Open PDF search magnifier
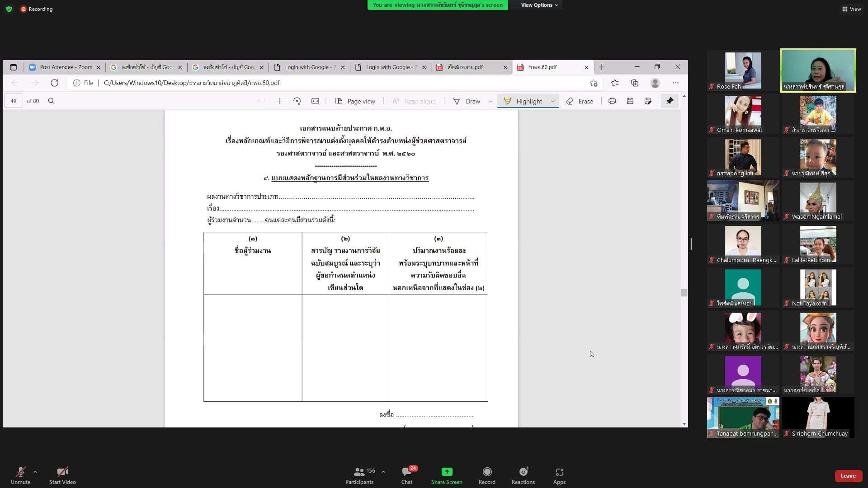The height and width of the screenshot is (488, 868). 52,101
